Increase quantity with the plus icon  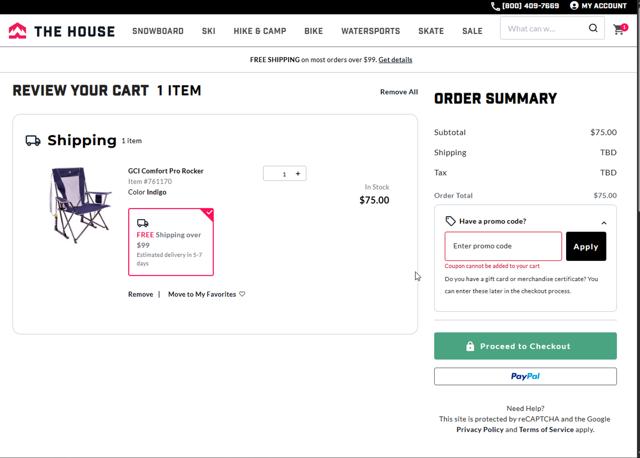coord(298,173)
